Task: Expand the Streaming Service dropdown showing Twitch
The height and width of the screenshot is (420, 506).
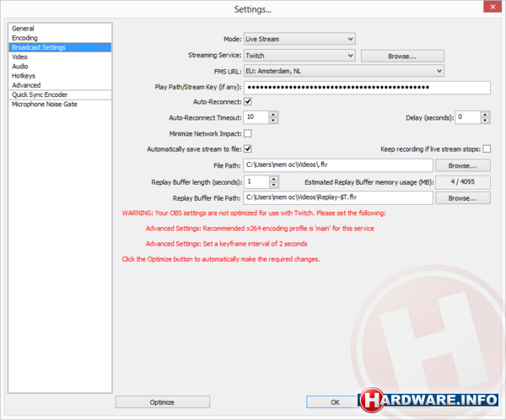Action: click(x=299, y=56)
